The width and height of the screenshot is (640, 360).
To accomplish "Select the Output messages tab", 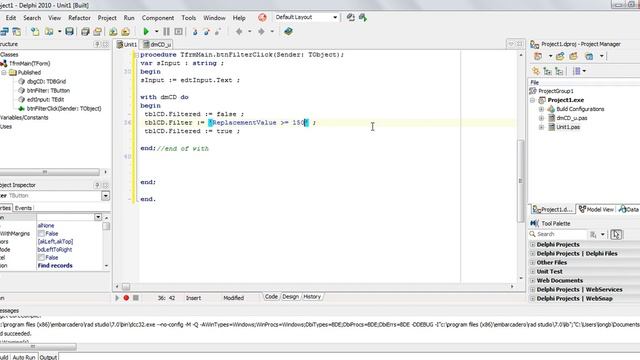I will pos(49,357).
